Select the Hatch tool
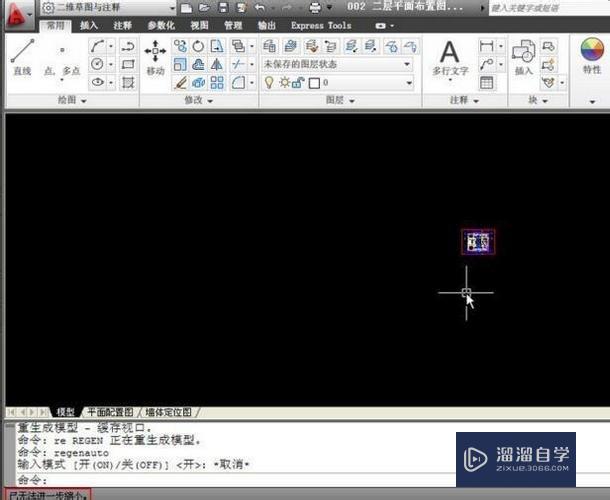This screenshot has height=500, width=610. click(128, 82)
